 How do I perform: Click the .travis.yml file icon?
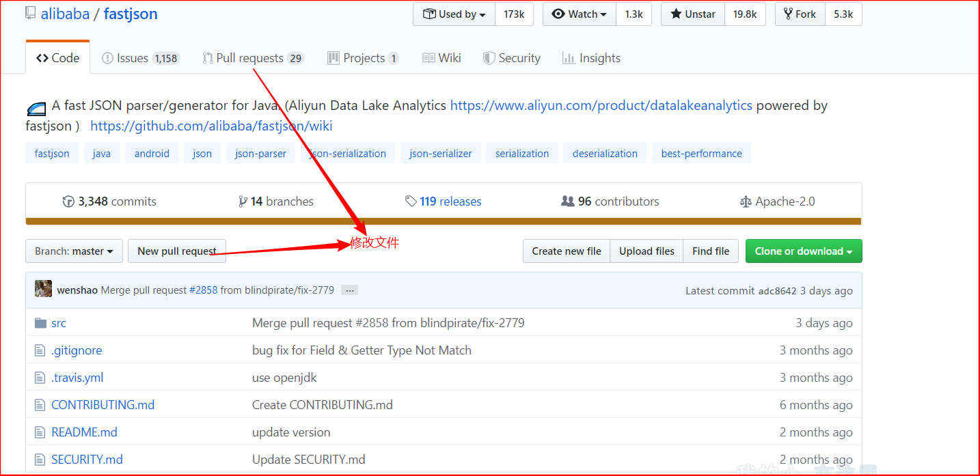click(40, 378)
